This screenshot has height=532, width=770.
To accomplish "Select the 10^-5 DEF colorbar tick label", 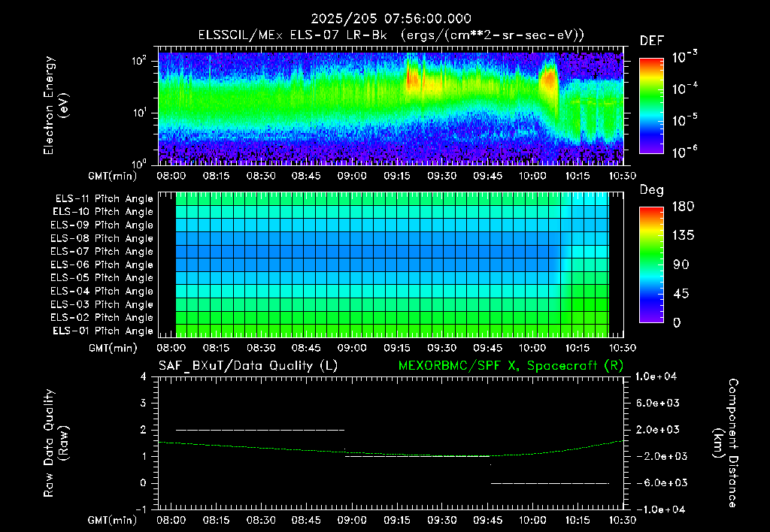I will pos(684,119).
